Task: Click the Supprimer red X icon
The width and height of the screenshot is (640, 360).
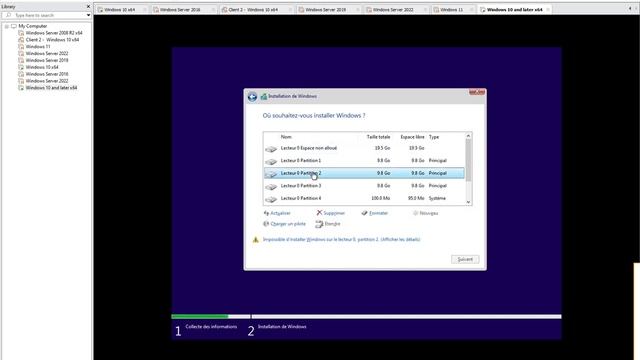Action: coord(319,213)
